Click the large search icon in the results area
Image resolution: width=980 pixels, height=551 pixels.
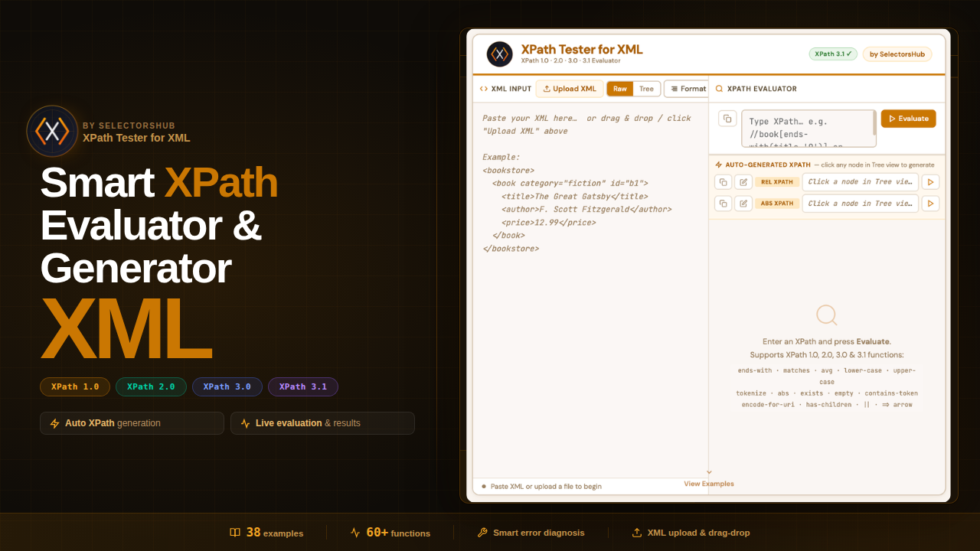[x=827, y=315]
